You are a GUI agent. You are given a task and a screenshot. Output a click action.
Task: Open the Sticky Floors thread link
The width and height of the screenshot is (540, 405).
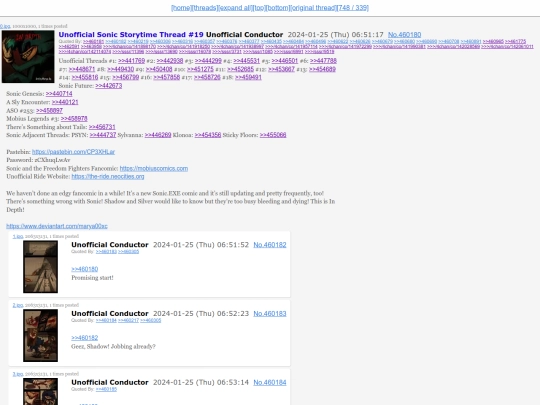pos(273,135)
